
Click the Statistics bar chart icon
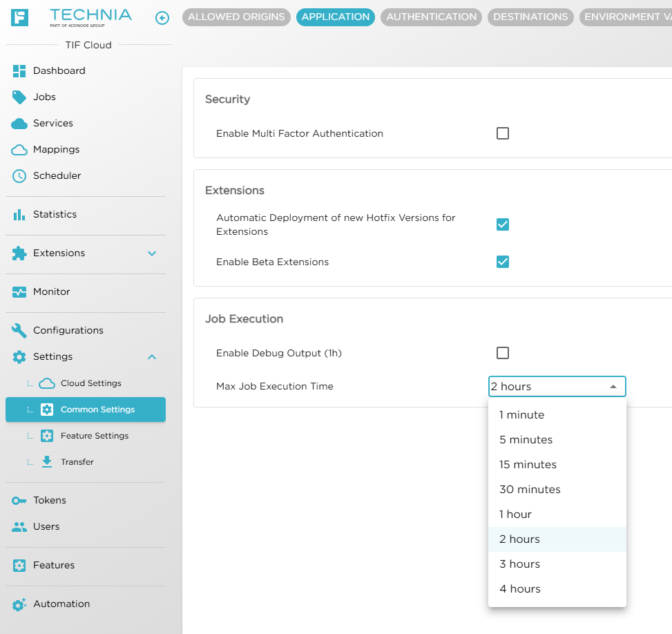tap(19, 215)
